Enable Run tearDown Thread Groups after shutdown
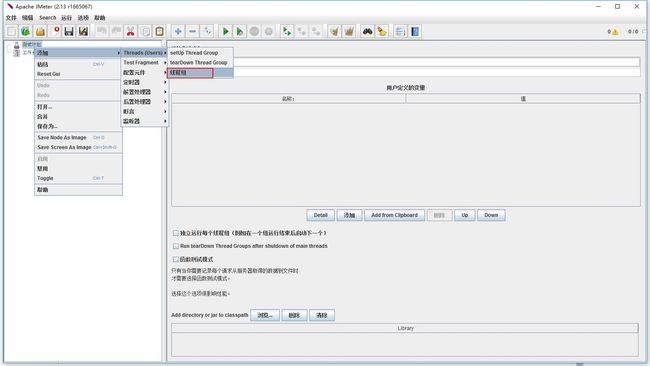650x366 pixels. (x=176, y=246)
